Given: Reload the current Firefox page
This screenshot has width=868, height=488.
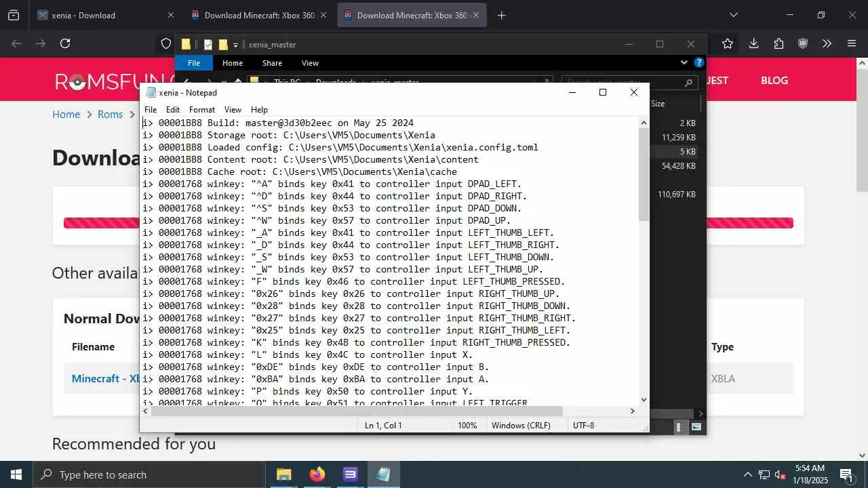Looking at the screenshot, I should 65,43.
